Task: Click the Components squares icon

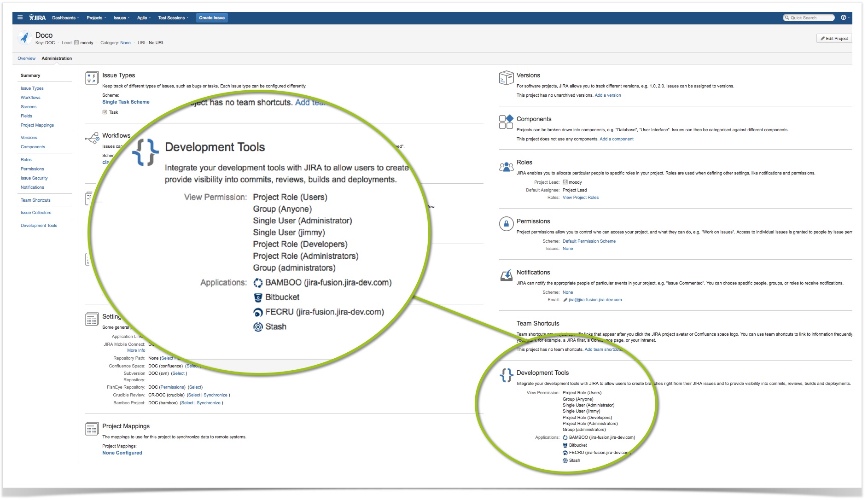Action: (x=506, y=122)
